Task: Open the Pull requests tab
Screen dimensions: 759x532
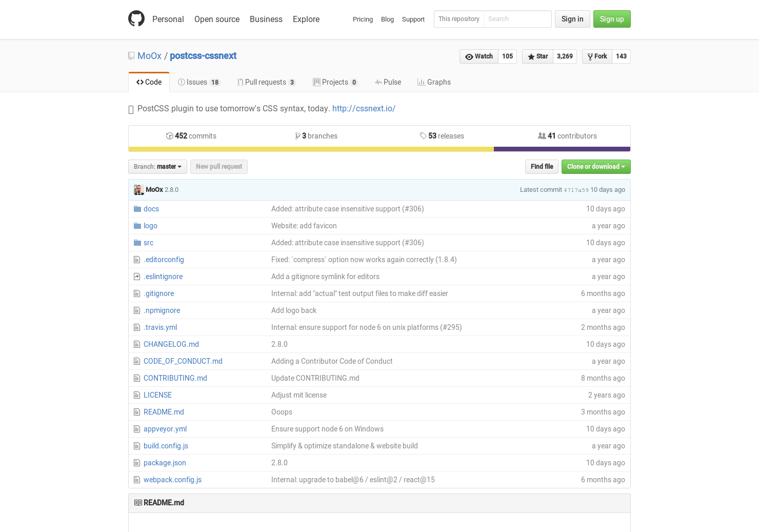Action: coord(266,82)
